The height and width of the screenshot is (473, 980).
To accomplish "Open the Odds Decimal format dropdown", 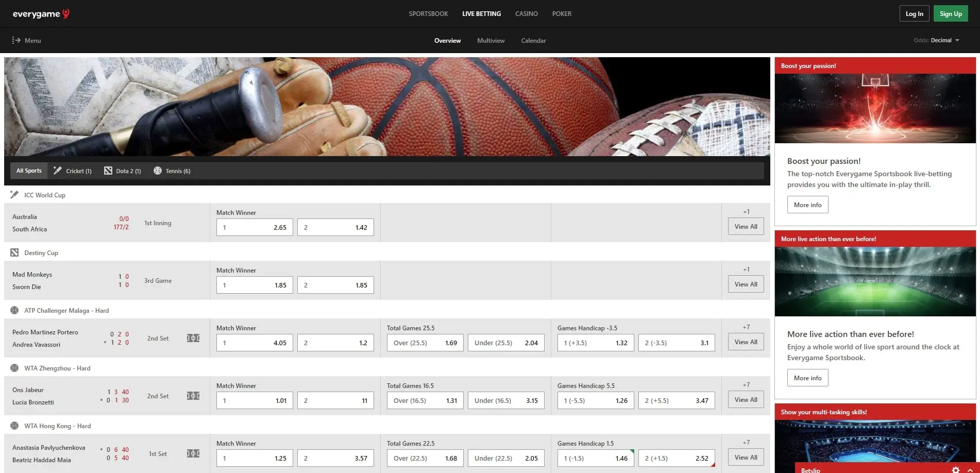I will 937,40.
